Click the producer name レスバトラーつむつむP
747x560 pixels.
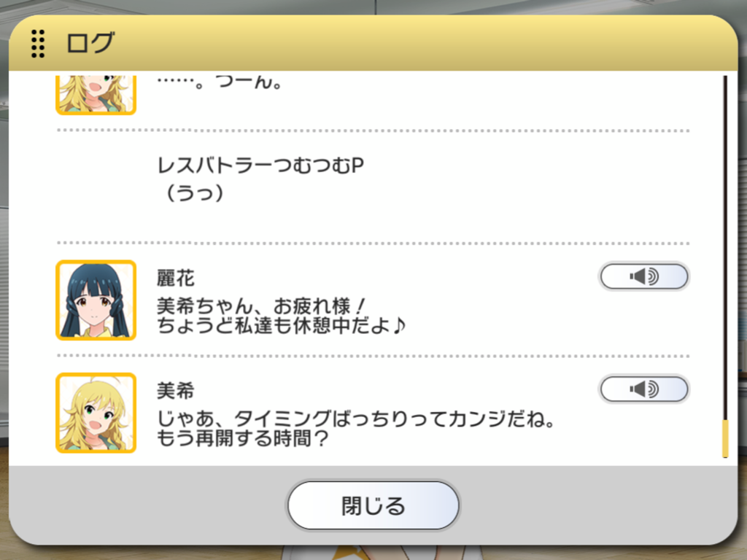(x=260, y=166)
